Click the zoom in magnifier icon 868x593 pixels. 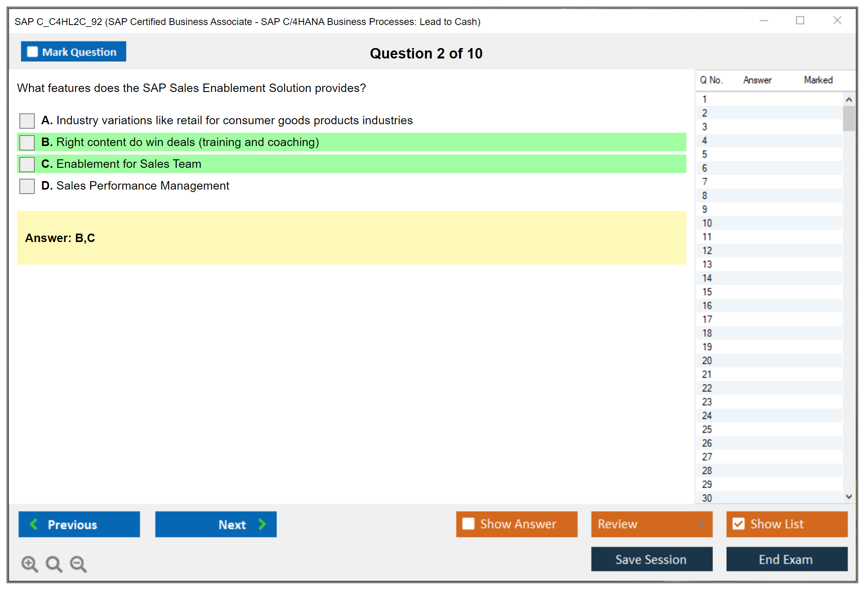click(29, 564)
